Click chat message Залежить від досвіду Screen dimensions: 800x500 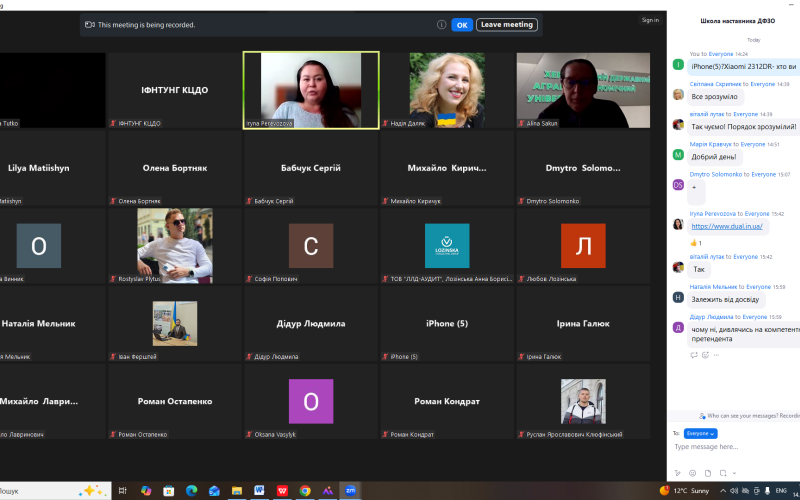[725, 299]
